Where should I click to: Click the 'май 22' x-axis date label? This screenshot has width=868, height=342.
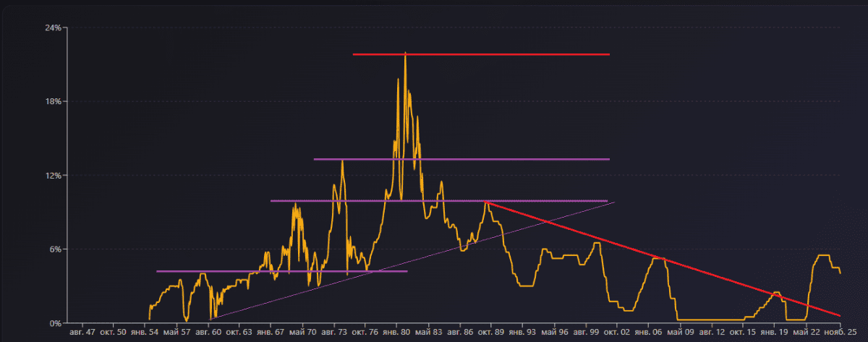tap(807, 333)
